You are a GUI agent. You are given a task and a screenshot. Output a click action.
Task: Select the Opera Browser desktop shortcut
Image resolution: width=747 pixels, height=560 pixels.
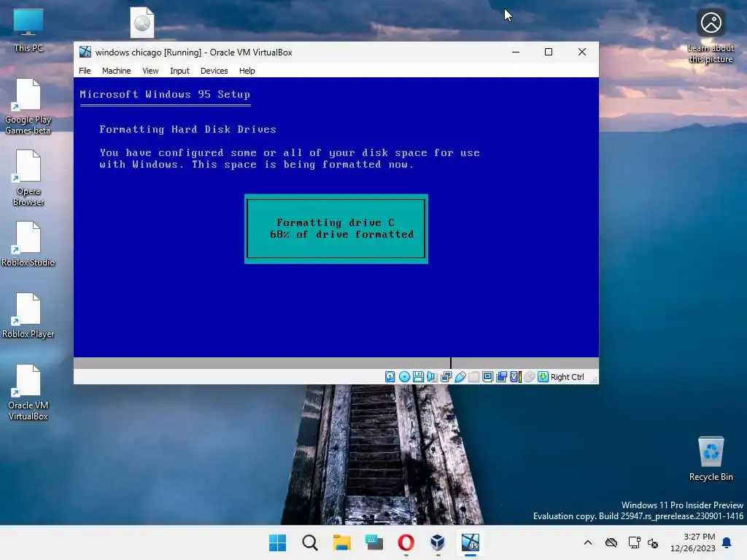(x=28, y=178)
